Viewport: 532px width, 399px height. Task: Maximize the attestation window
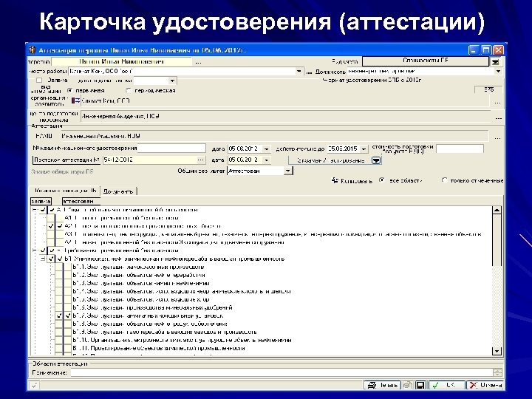(486, 50)
